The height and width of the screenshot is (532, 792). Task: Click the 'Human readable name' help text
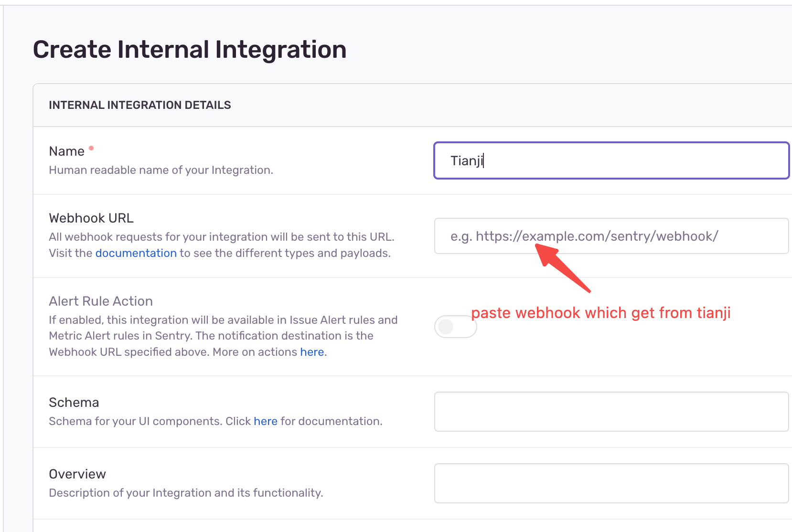pos(161,170)
